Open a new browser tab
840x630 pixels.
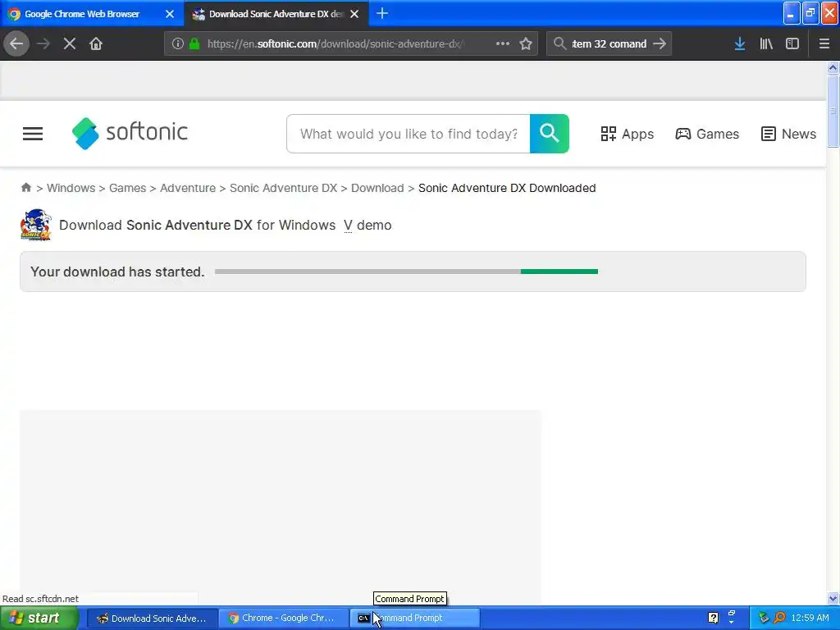pos(382,13)
